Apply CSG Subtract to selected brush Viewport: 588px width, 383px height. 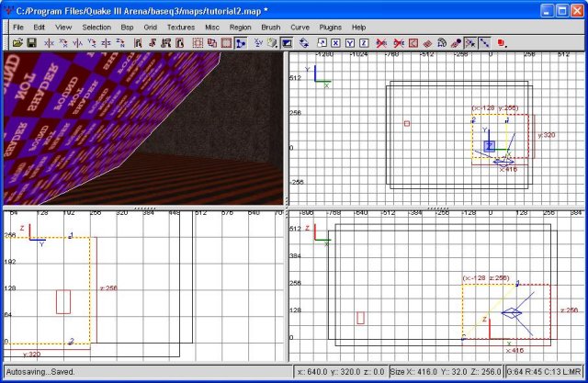point(198,43)
